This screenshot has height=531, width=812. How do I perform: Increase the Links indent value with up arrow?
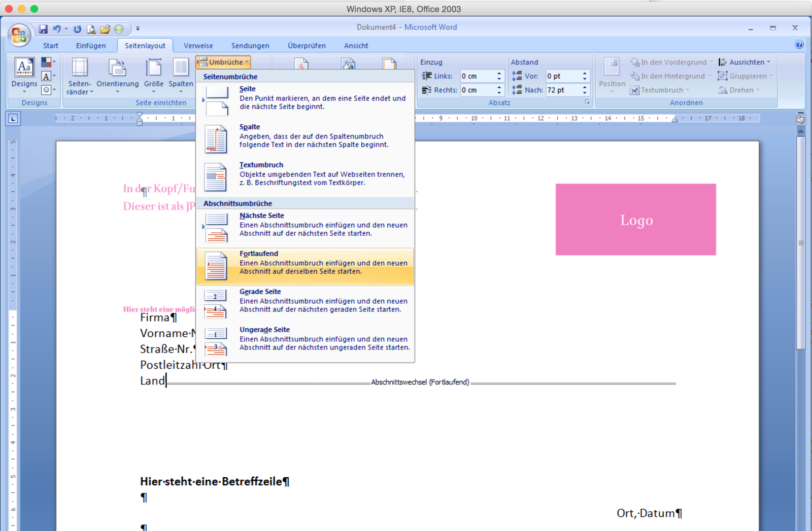(499, 73)
